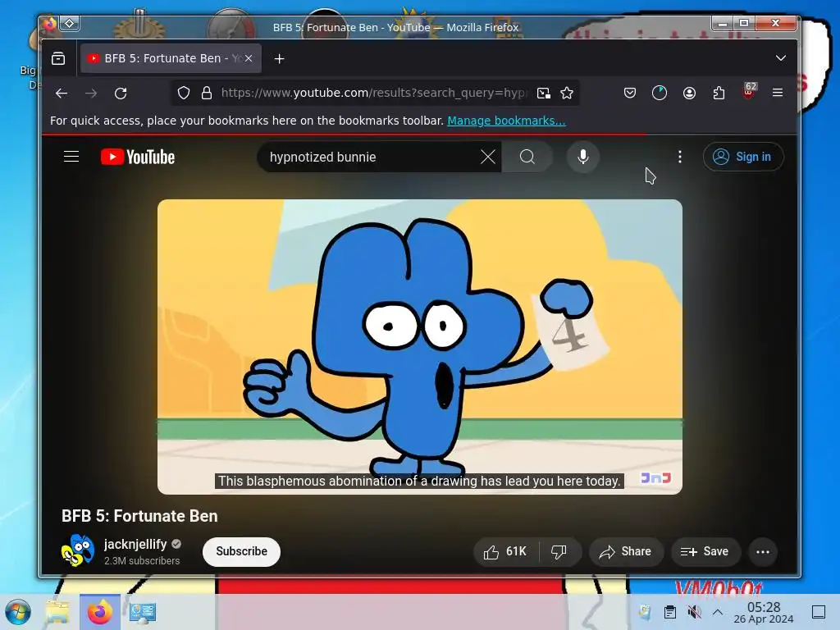Focus the Firefox URL address bar

click(x=374, y=94)
